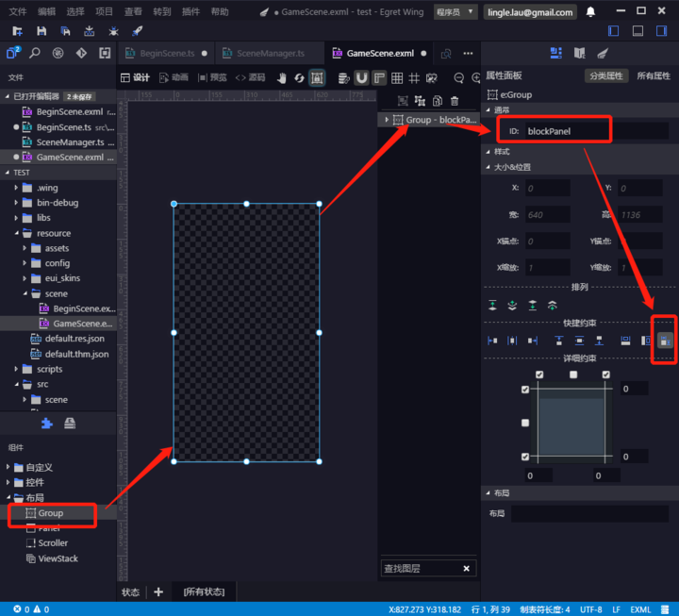Apply the fill-width quick constraint
Image resolution: width=679 pixels, height=616 pixels.
[x=625, y=341]
